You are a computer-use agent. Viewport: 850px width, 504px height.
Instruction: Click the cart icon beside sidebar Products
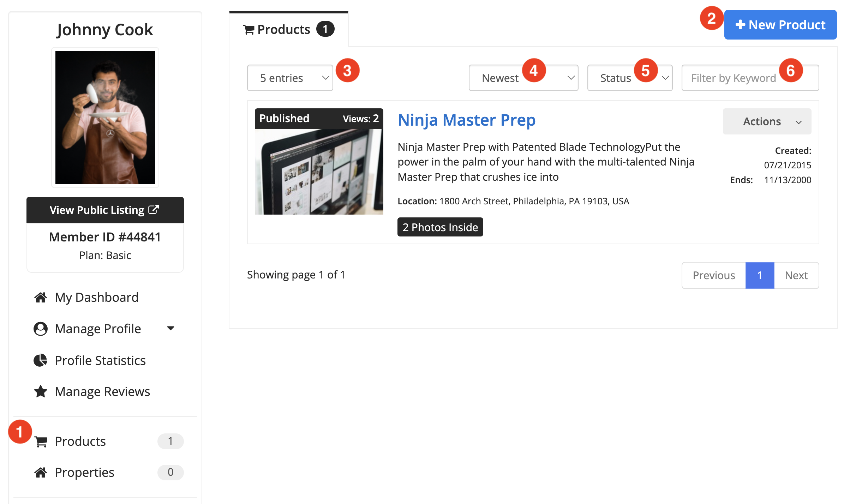[41, 442]
